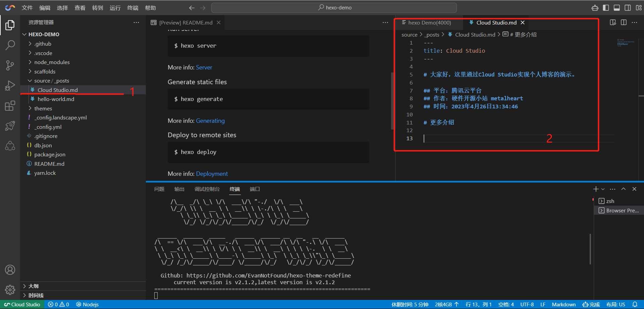
Task: Open the Manage settings gear
Action: (10, 290)
